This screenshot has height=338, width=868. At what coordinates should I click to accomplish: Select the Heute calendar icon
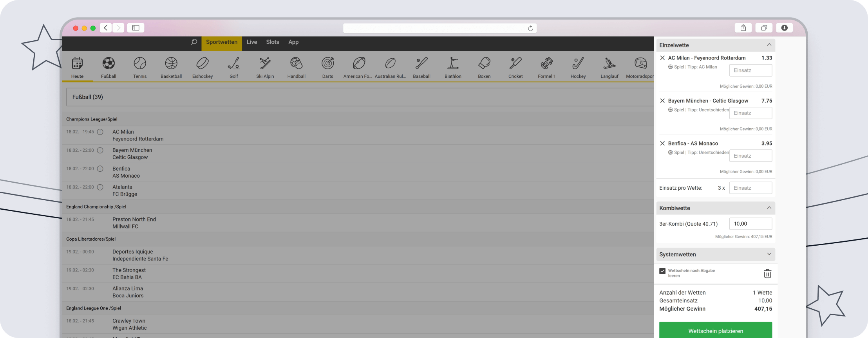tap(77, 63)
